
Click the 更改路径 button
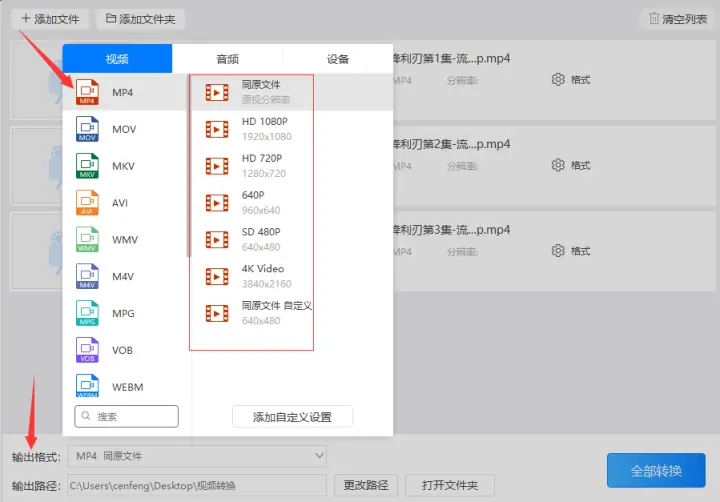click(366, 485)
